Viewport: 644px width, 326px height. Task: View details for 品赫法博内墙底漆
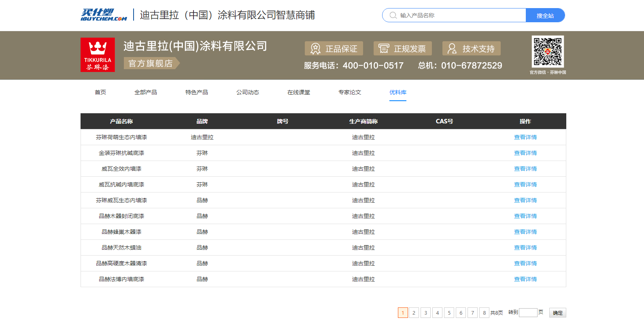tap(525, 279)
